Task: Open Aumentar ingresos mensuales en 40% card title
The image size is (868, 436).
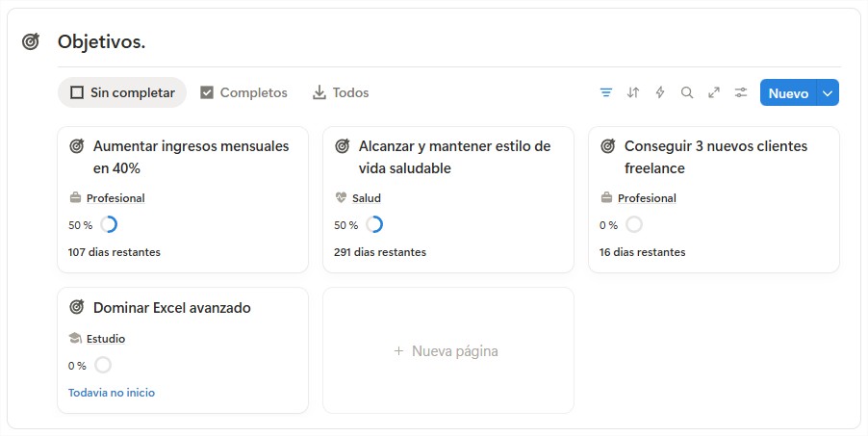Action: [x=191, y=157]
